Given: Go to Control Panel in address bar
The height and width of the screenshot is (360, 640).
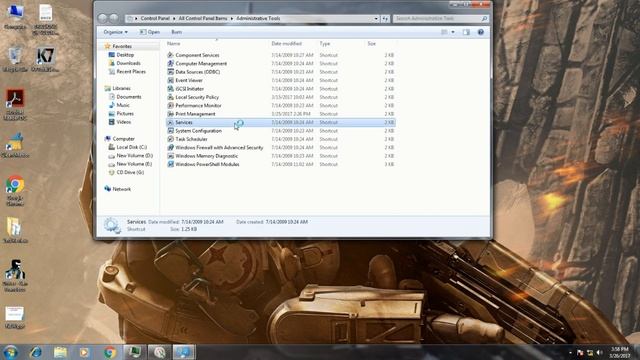Looking at the screenshot, I should point(155,18).
